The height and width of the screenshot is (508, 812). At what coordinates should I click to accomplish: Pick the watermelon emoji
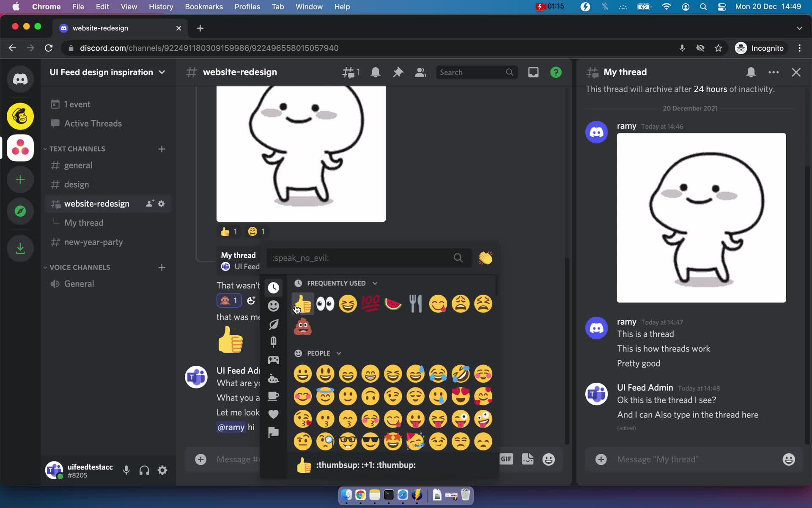tap(393, 304)
